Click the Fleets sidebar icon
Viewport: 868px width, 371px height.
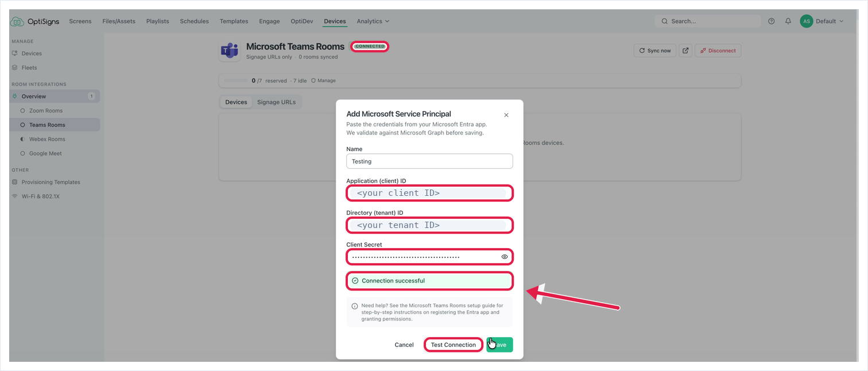15,68
